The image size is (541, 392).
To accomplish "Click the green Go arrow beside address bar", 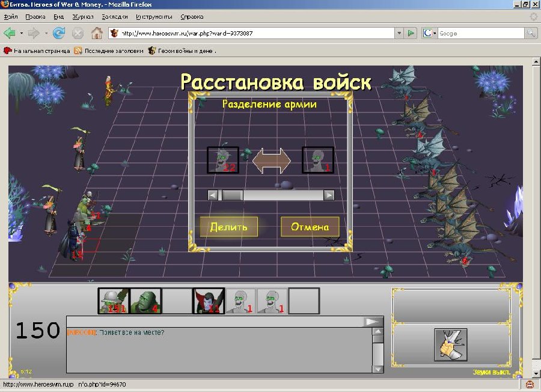I will (x=411, y=33).
